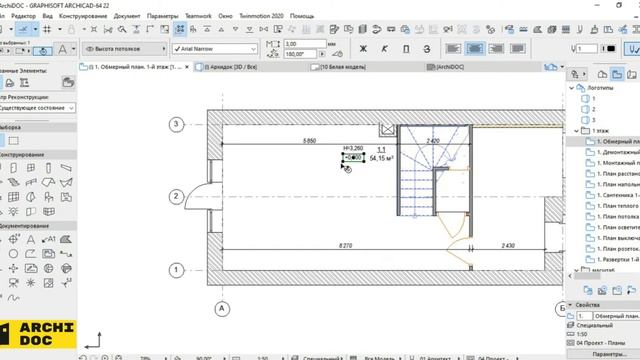Click the angle field 180,00
640x360 pixels.
(x=300, y=54)
